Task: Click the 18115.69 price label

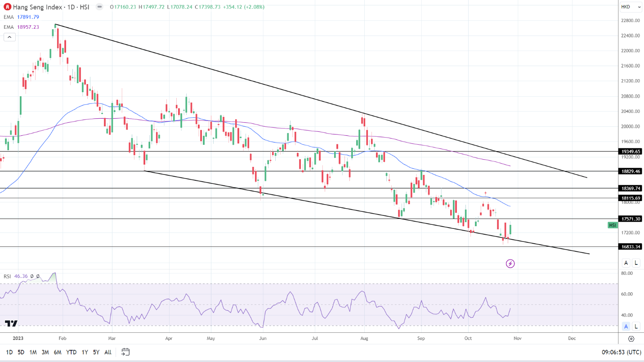Action: (630, 198)
